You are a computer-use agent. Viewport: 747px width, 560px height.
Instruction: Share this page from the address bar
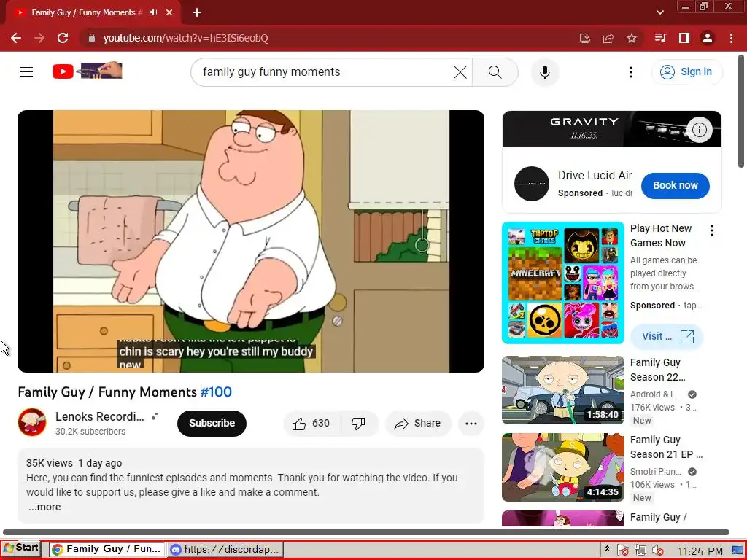click(608, 38)
